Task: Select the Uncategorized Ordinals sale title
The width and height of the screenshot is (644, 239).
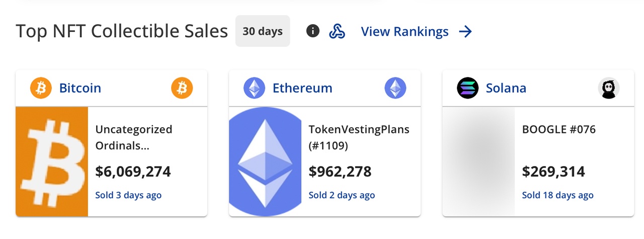Action: point(134,137)
